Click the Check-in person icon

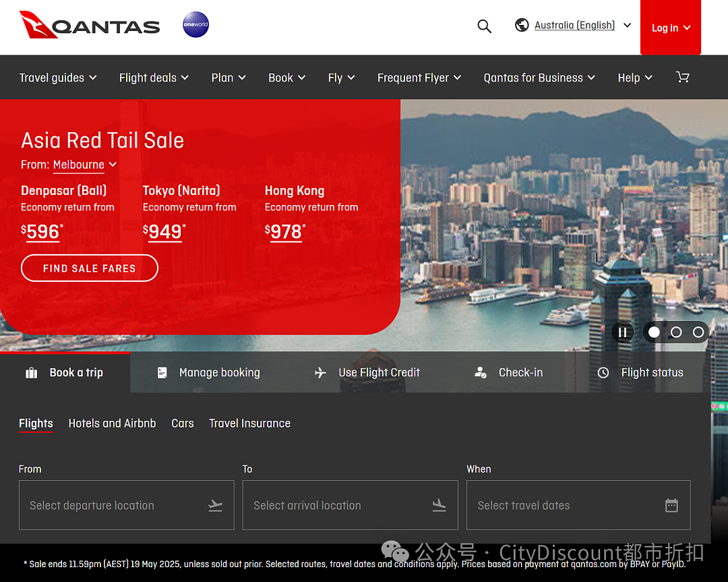[481, 372]
